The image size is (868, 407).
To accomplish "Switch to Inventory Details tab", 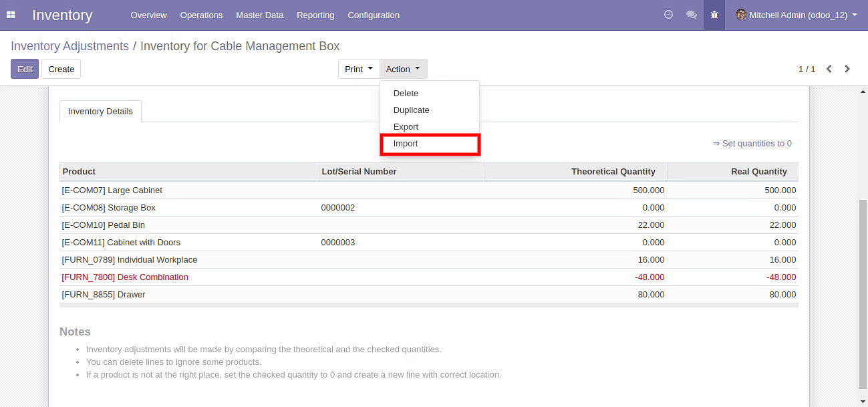I will pyautogui.click(x=100, y=112).
